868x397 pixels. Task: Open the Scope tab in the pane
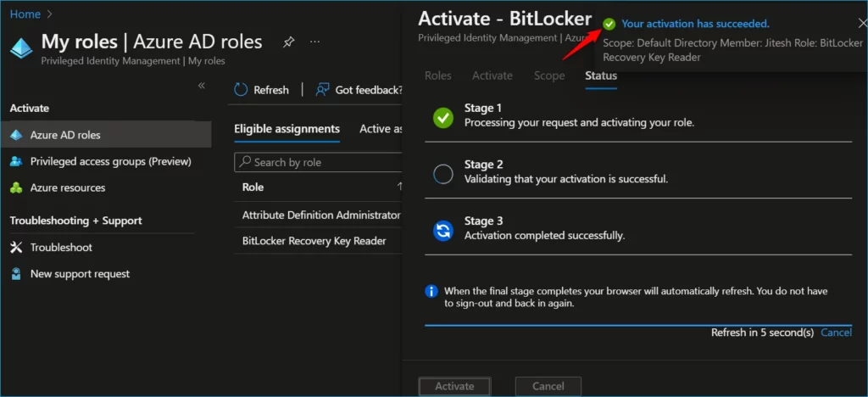[549, 75]
